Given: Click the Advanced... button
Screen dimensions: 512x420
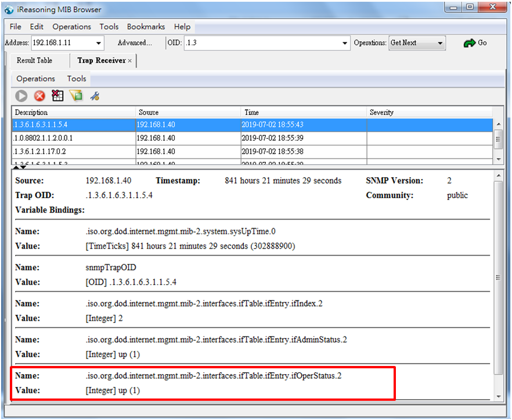Looking at the screenshot, I should [x=135, y=43].
